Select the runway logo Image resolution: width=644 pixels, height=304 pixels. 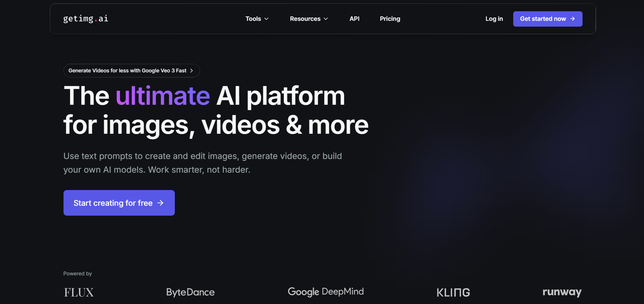click(x=562, y=292)
